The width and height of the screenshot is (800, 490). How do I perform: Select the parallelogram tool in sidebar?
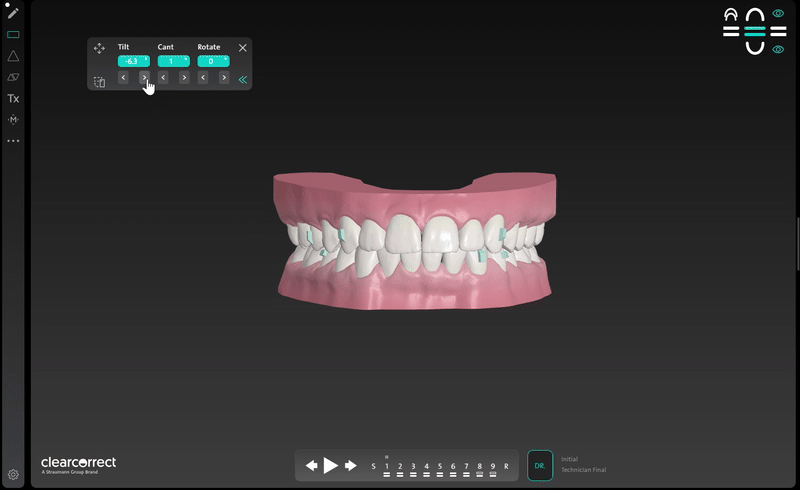click(x=13, y=77)
